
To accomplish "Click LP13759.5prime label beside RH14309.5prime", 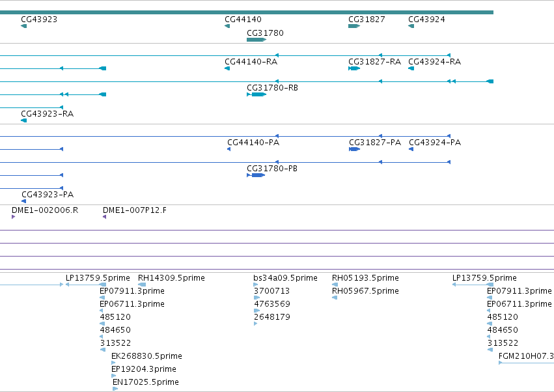I will [98, 278].
